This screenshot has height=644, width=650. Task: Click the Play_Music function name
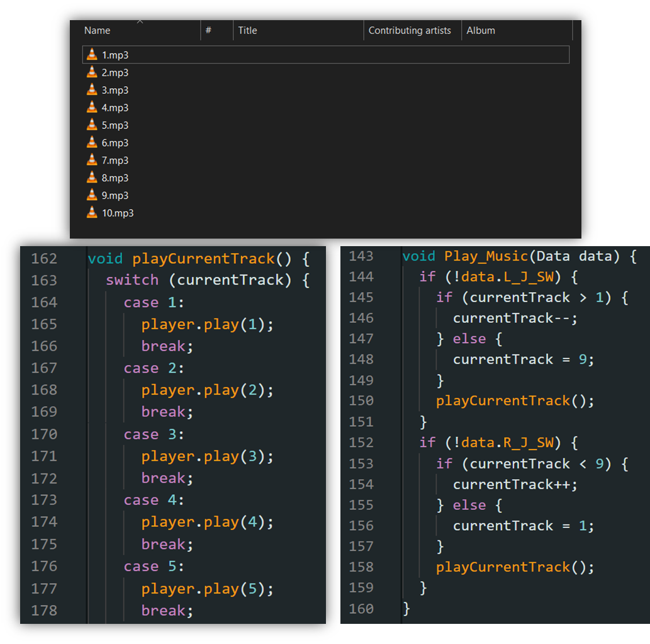pos(486,256)
